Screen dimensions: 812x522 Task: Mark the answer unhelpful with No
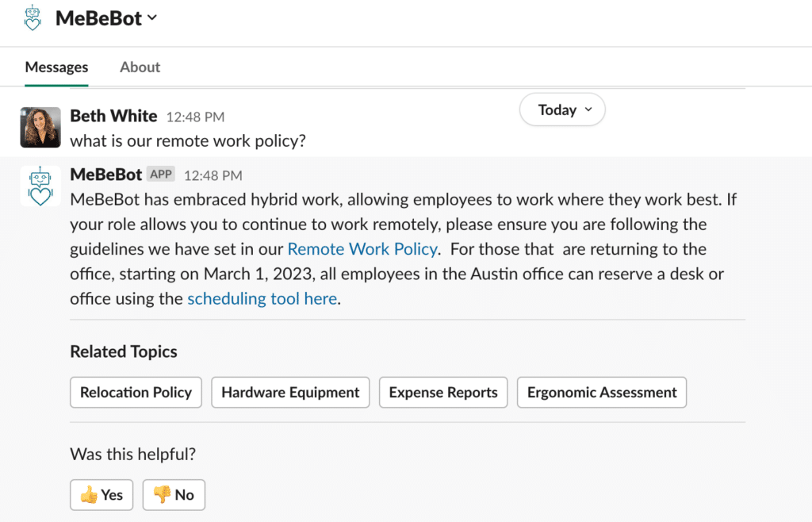(x=174, y=495)
